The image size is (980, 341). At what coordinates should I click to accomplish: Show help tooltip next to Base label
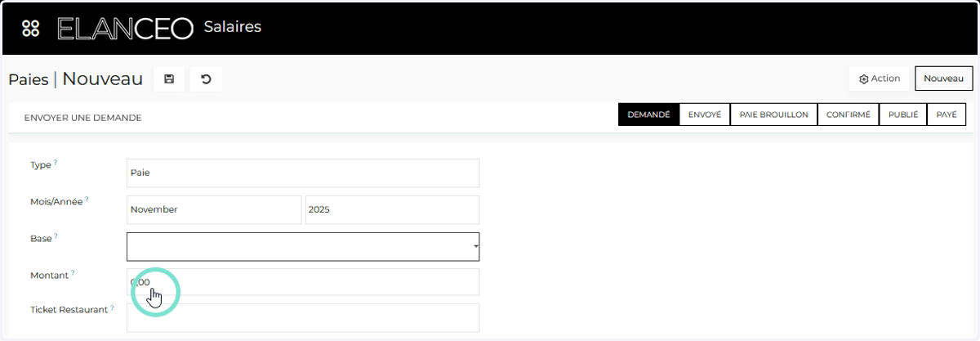[56, 236]
